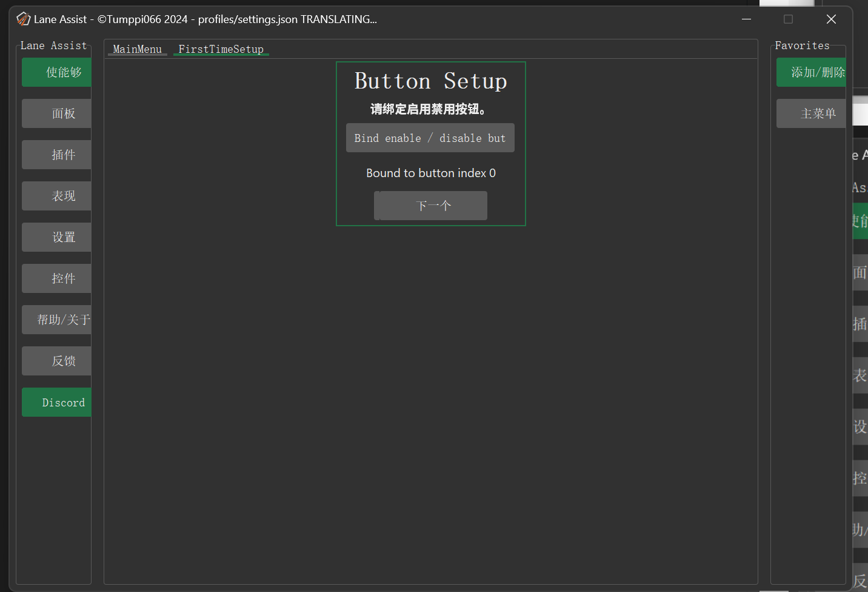
Task: Click 添加/删除 in Favorites panel
Action: click(811, 72)
